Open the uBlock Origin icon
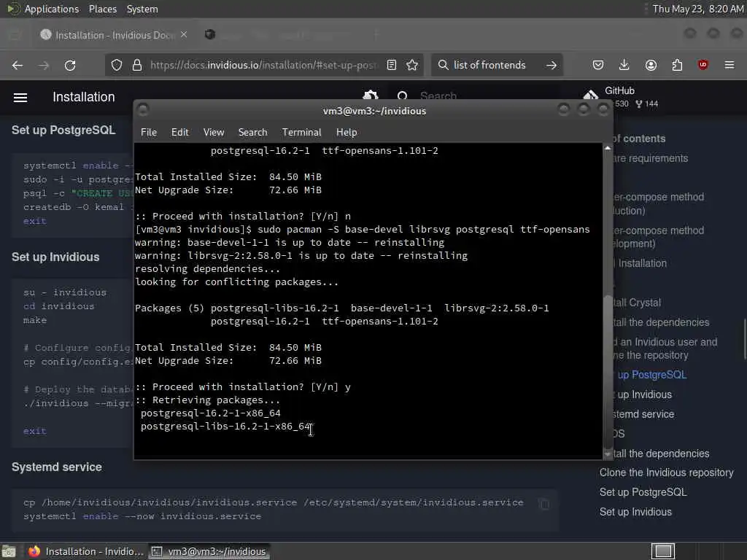 [703, 65]
